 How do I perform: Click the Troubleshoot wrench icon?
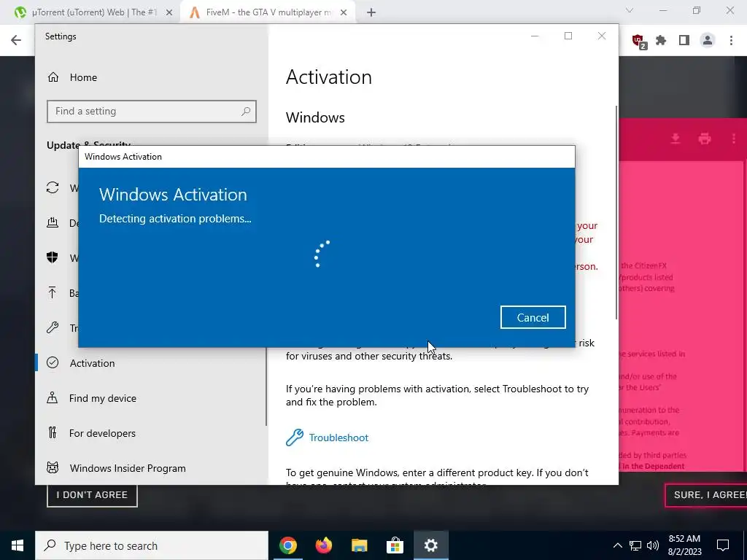tap(295, 437)
